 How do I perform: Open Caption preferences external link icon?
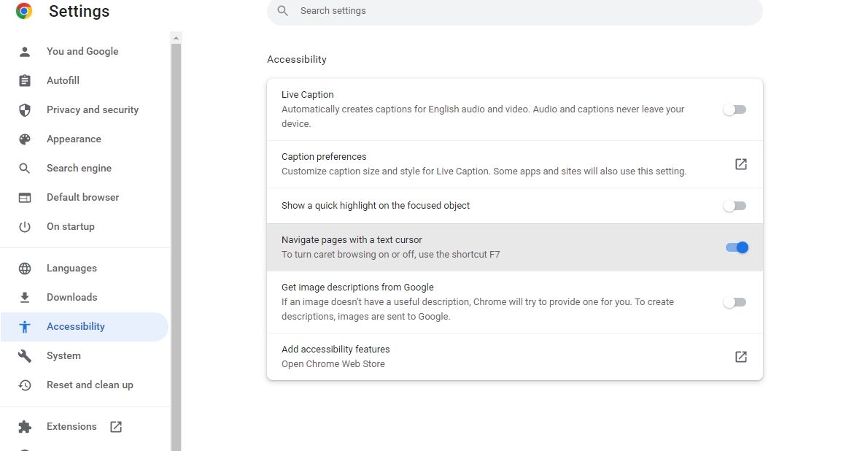pyautogui.click(x=740, y=164)
